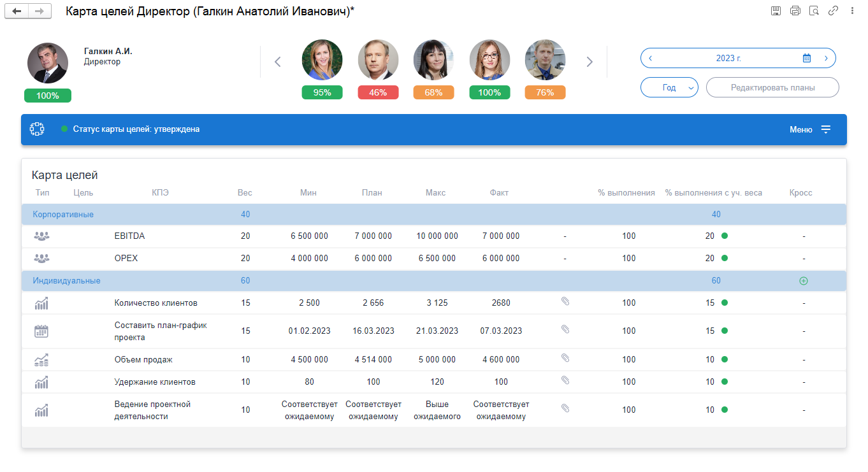Open the three-dot more options menu
Screen dimensions: 868x472
(852, 11)
